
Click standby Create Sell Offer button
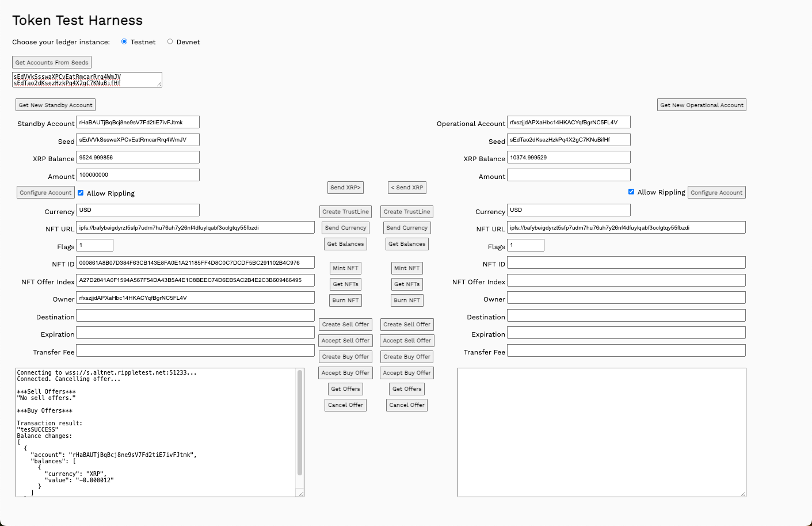pos(345,325)
